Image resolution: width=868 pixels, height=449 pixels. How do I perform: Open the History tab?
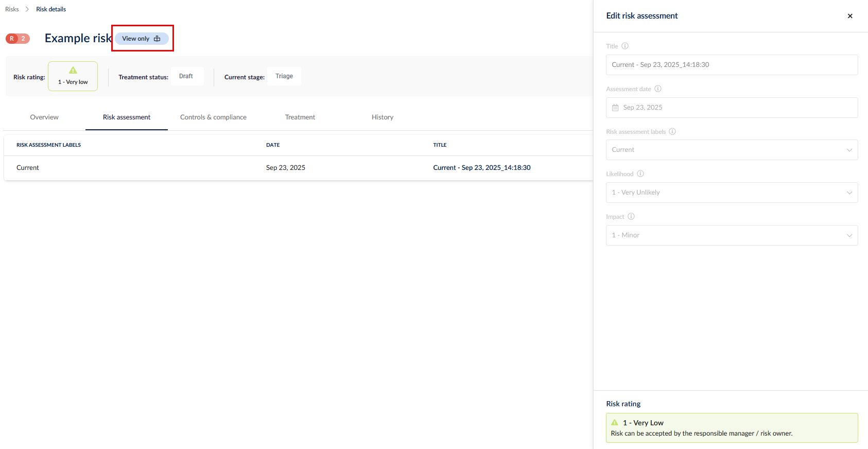pyautogui.click(x=383, y=117)
